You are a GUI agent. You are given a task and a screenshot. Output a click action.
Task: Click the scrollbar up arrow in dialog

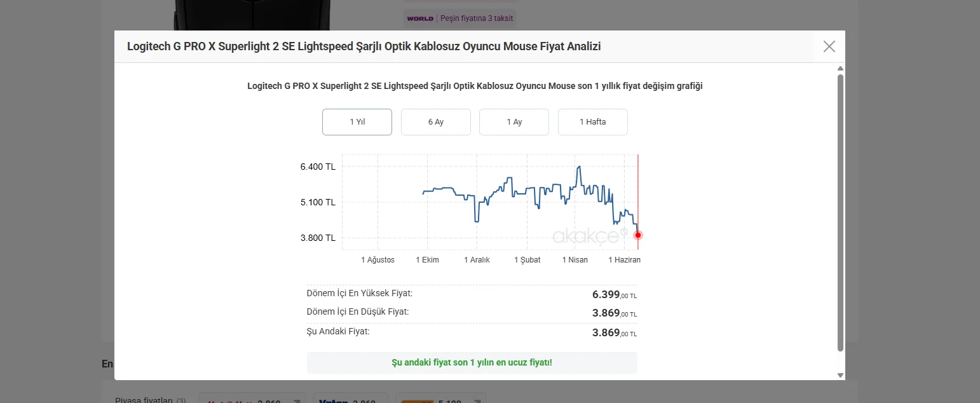(x=840, y=68)
